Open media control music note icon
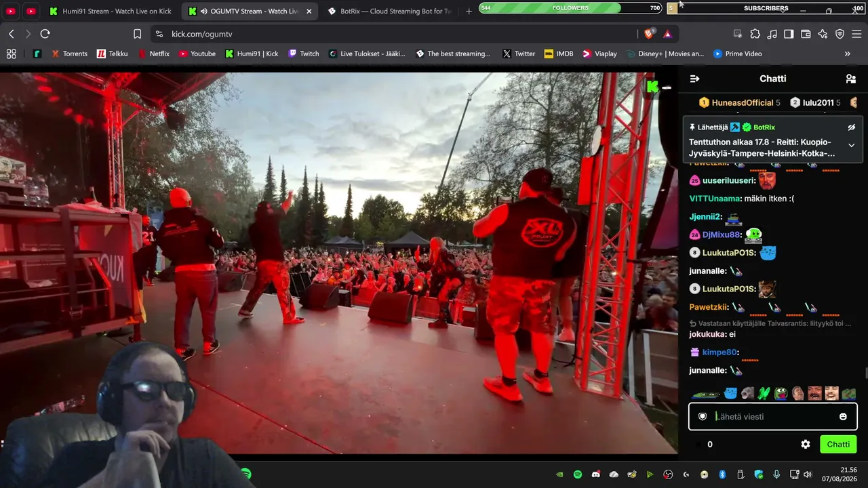Viewport: 868px width, 488px height. point(772,34)
